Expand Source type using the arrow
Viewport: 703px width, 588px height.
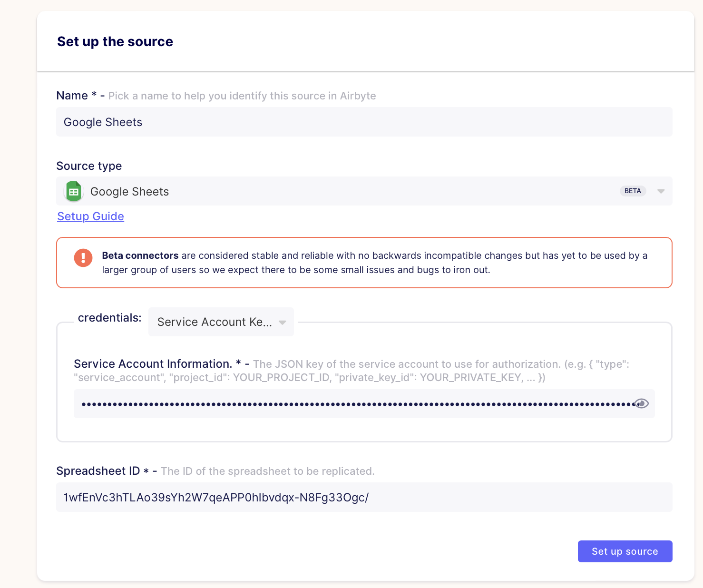coord(661,191)
